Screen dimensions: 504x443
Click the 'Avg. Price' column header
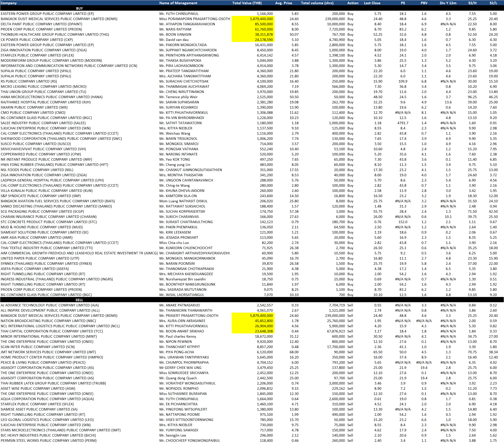tap(283, 3)
